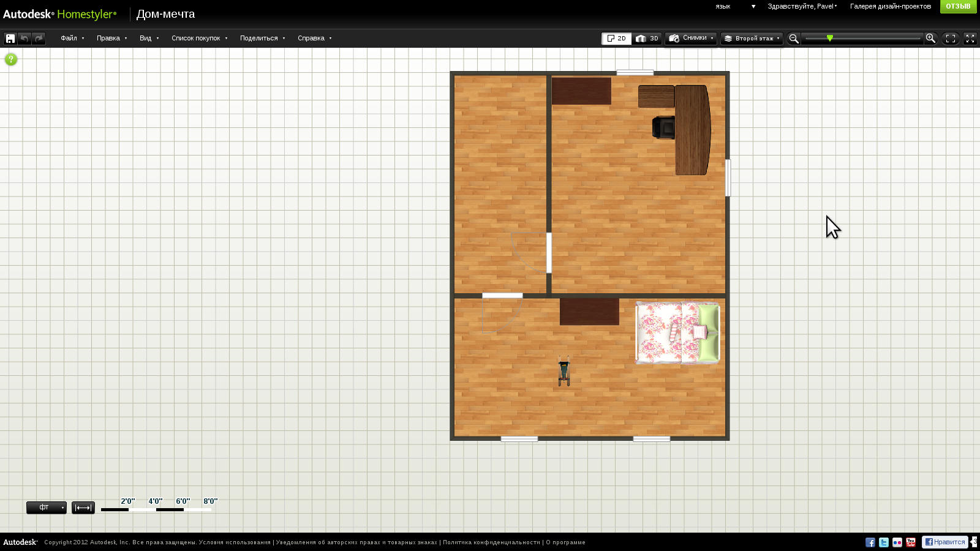Open the Галерея дизайн-проектов link

[890, 7]
